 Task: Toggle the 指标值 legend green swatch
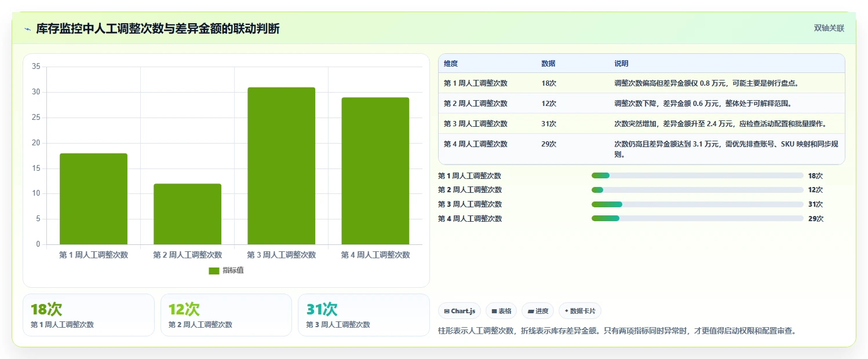tap(214, 271)
